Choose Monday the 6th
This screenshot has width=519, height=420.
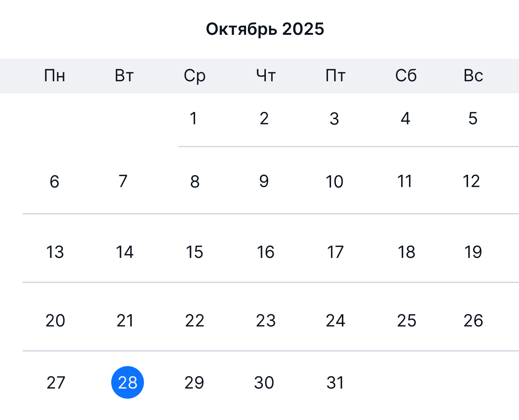pos(54,182)
